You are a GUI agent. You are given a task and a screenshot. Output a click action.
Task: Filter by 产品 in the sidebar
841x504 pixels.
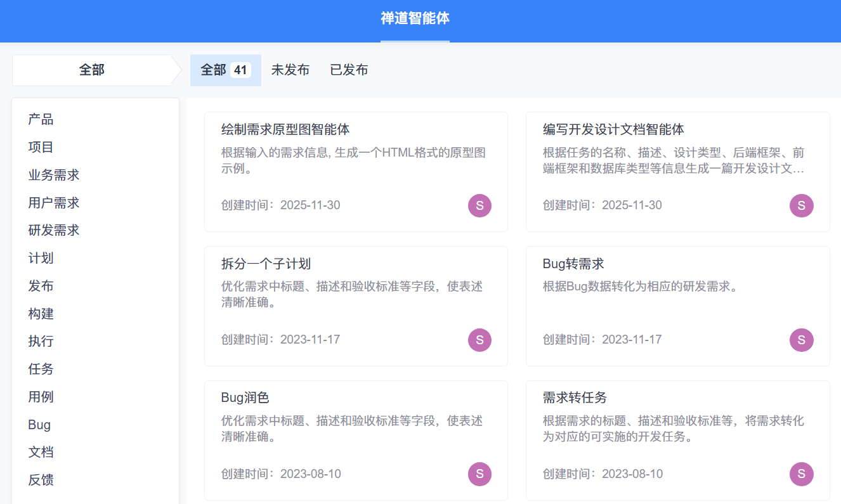point(41,119)
